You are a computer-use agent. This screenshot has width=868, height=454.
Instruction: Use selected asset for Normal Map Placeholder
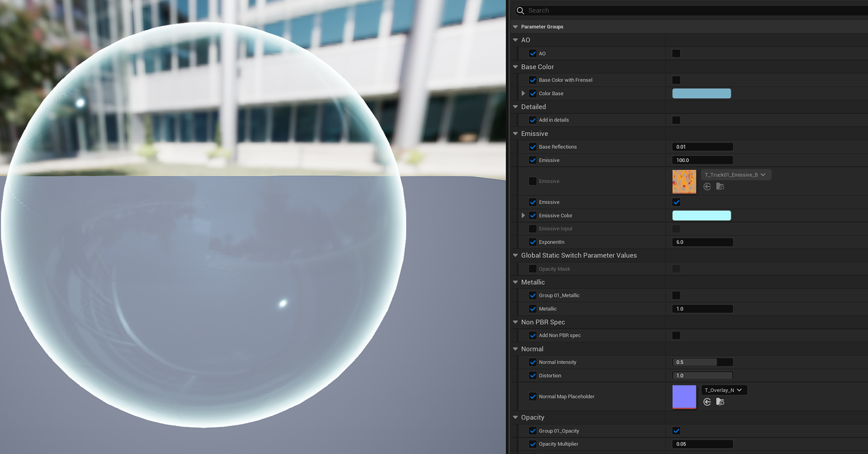pos(707,402)
